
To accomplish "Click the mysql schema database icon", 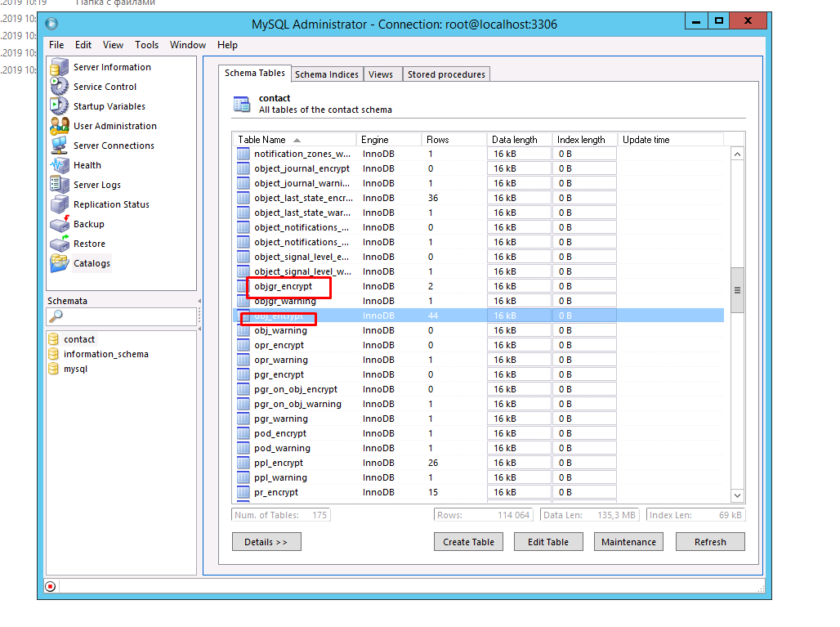I will [54, 369].
